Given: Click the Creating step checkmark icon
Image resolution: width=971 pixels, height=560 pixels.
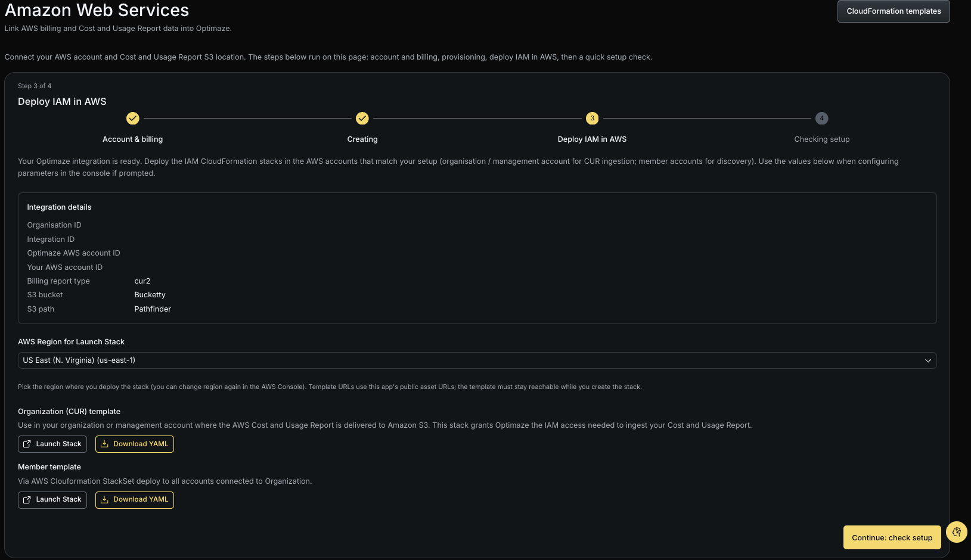Looking at the screenshot, I should 362,119.
